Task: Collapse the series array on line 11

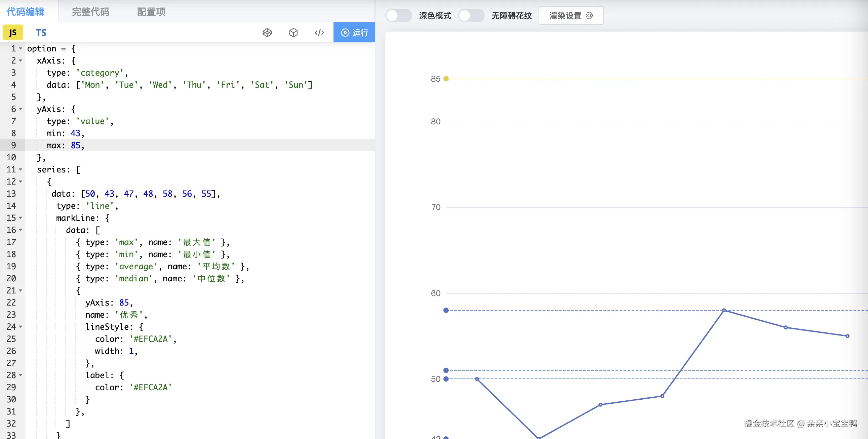Action: [20, 169]
